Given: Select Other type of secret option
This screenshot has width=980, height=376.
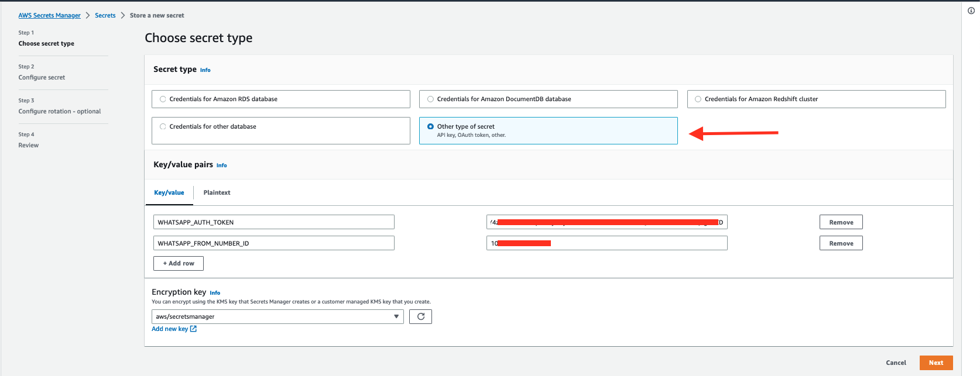Looking at the screenshot, I should (x=549, y=130).
